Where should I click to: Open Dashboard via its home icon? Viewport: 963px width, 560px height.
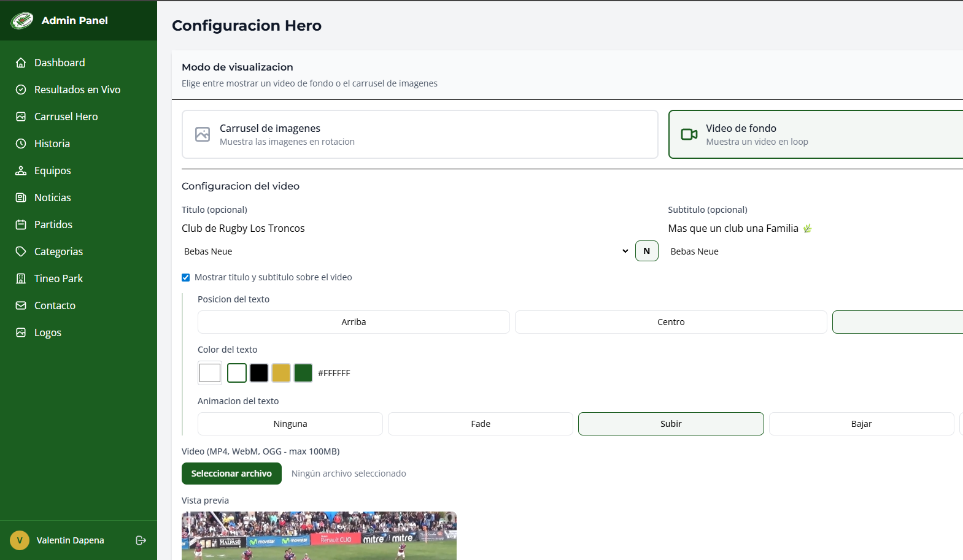[x=21, y=63]
